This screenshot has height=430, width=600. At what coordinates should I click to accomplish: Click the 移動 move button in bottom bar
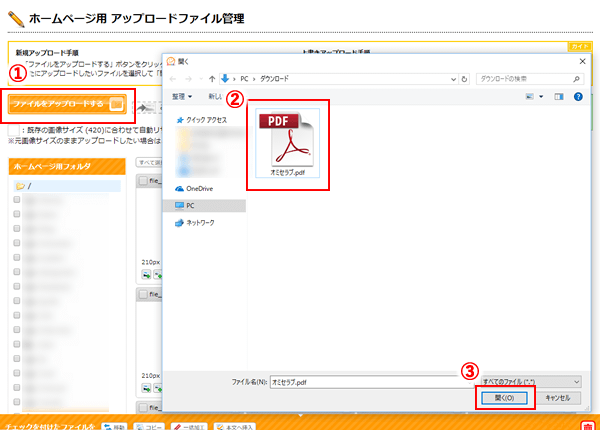(113, 426)
